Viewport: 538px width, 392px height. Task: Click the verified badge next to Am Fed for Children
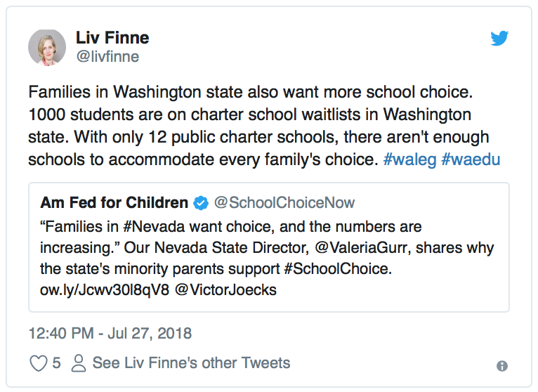(201, 203)
